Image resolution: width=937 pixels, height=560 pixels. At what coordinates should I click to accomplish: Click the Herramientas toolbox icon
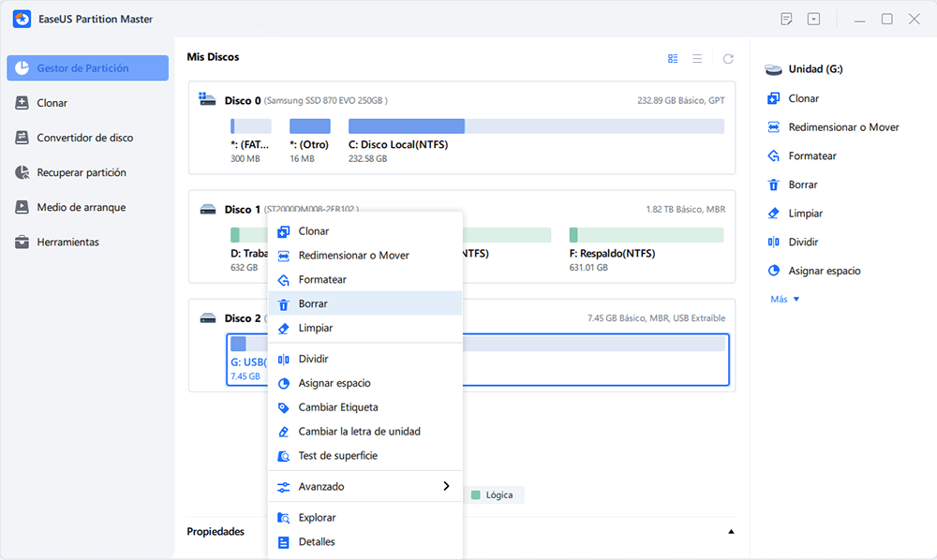[22, 242]
